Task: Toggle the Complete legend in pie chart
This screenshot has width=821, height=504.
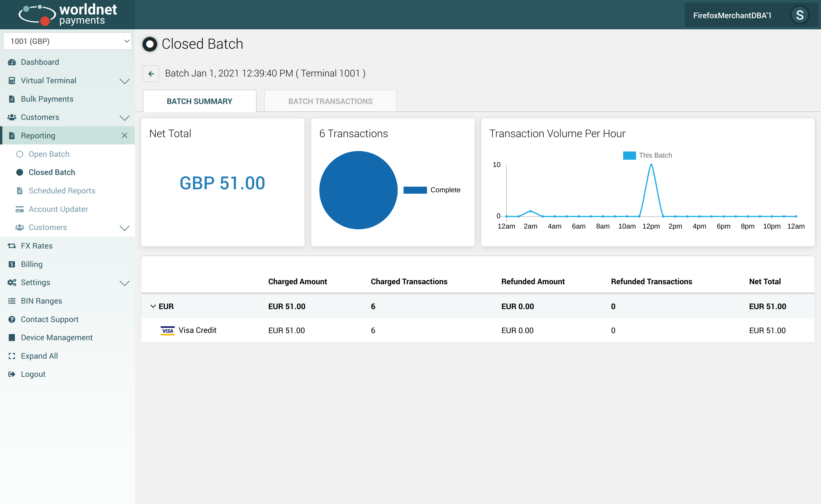Action: [x=415, y=190]
